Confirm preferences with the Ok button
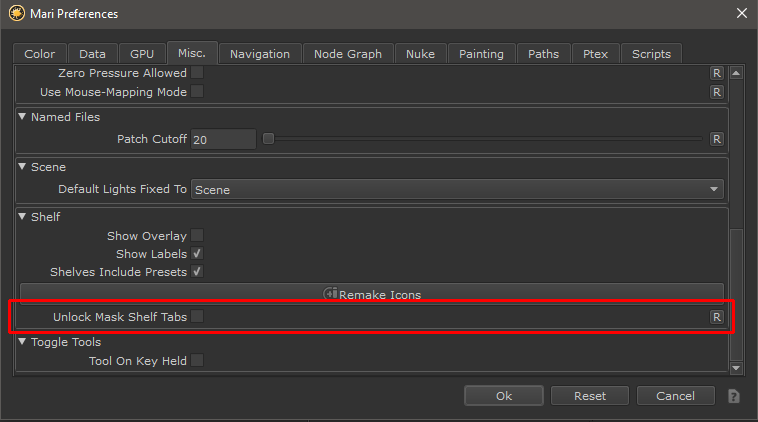Screen dimensions: 758x422 coord(504,396)
